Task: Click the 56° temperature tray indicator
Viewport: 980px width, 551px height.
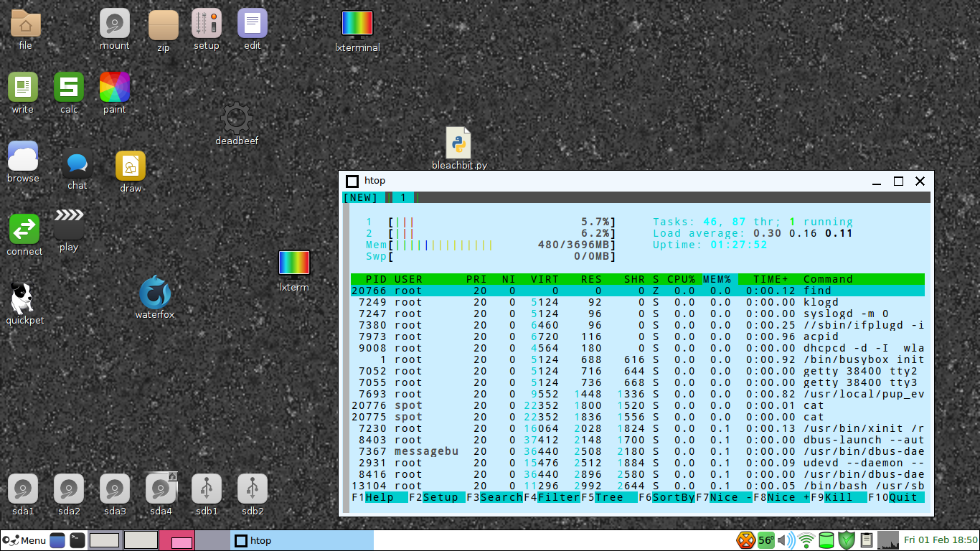Action: click(x=766, y=540)
